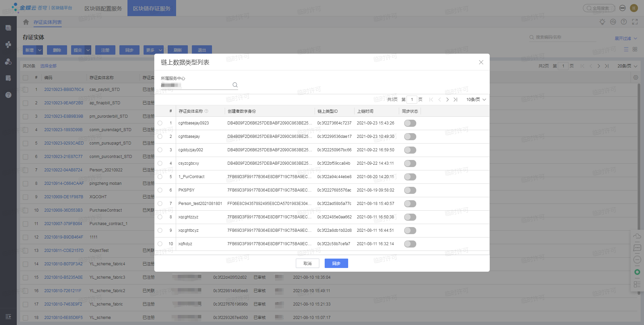644x325 pixels.
Task: Open the 更多 dropdown menu
Action: coord(154,50)
